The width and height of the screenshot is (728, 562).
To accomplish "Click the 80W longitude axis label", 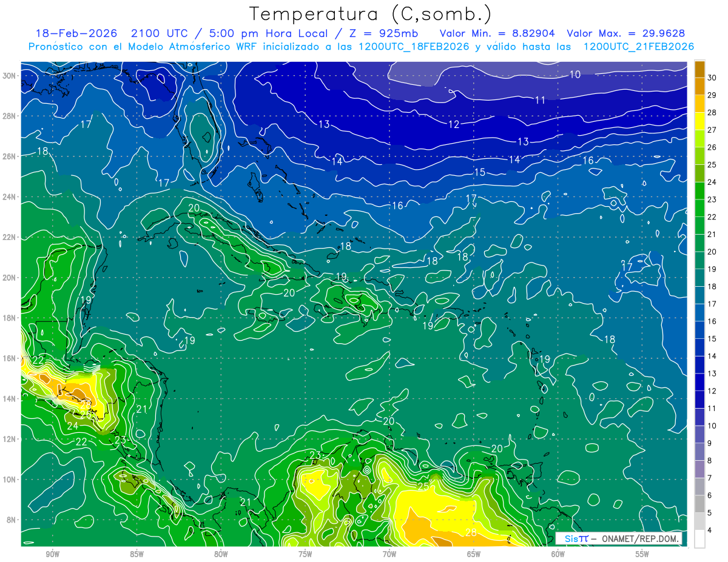I will 221,554.
